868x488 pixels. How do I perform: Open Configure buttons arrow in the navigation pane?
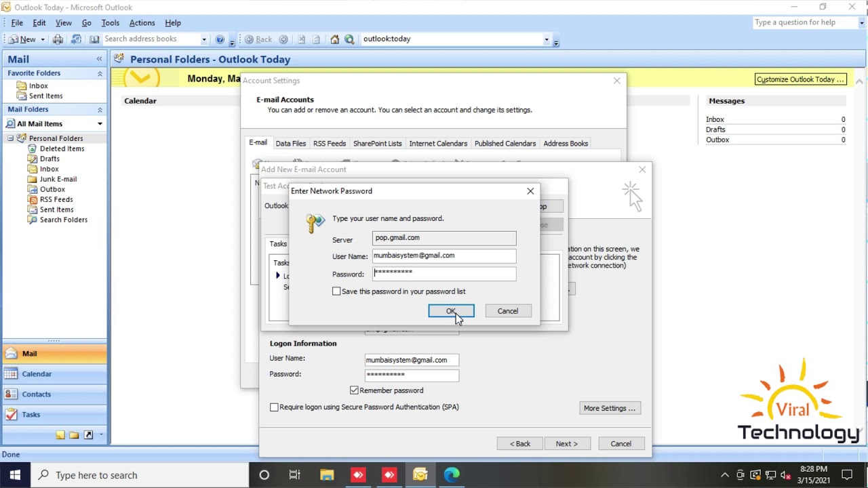[x=101, y=435]
